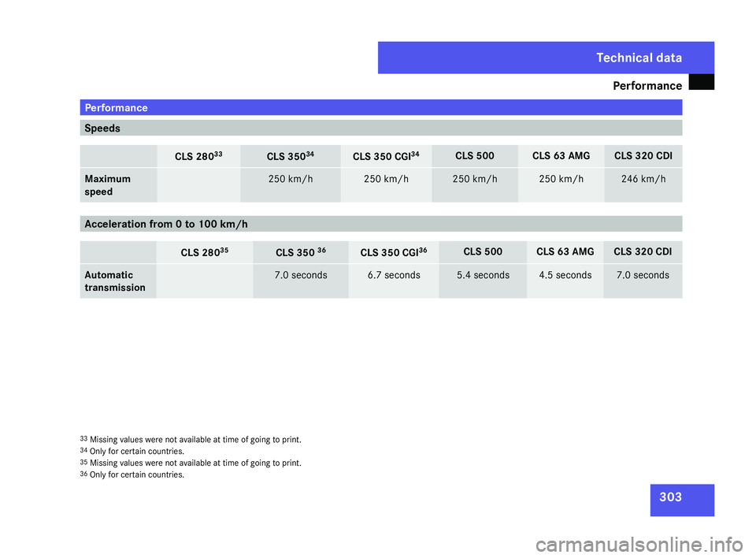Click the '6.7 seconds' acceleration value

pyautogui.click(x=394, y=274)
